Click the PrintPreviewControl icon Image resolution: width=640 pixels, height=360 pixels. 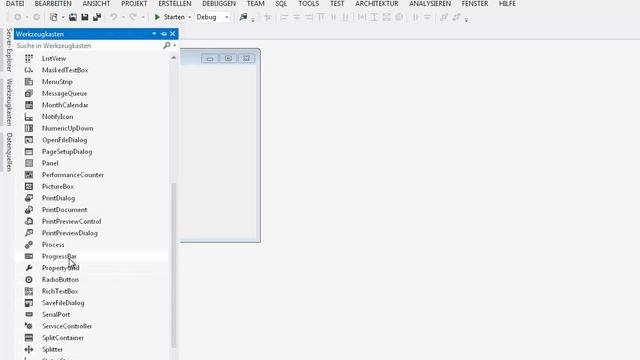(x=29, y=221)
